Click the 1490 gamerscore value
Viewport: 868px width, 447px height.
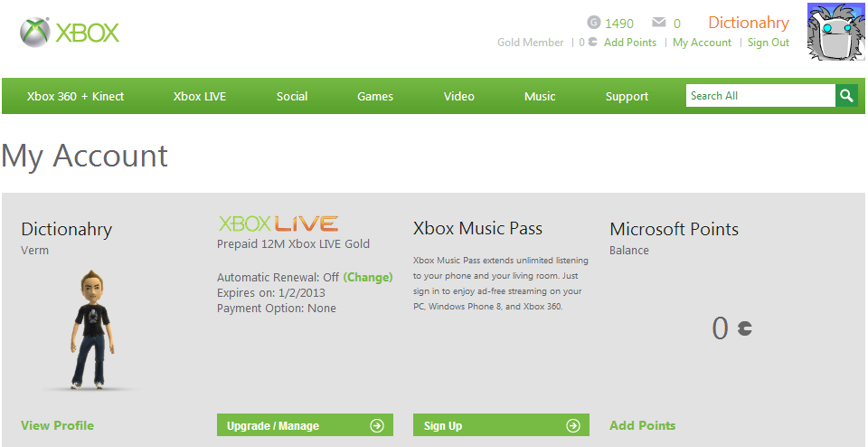pos(618,24)
